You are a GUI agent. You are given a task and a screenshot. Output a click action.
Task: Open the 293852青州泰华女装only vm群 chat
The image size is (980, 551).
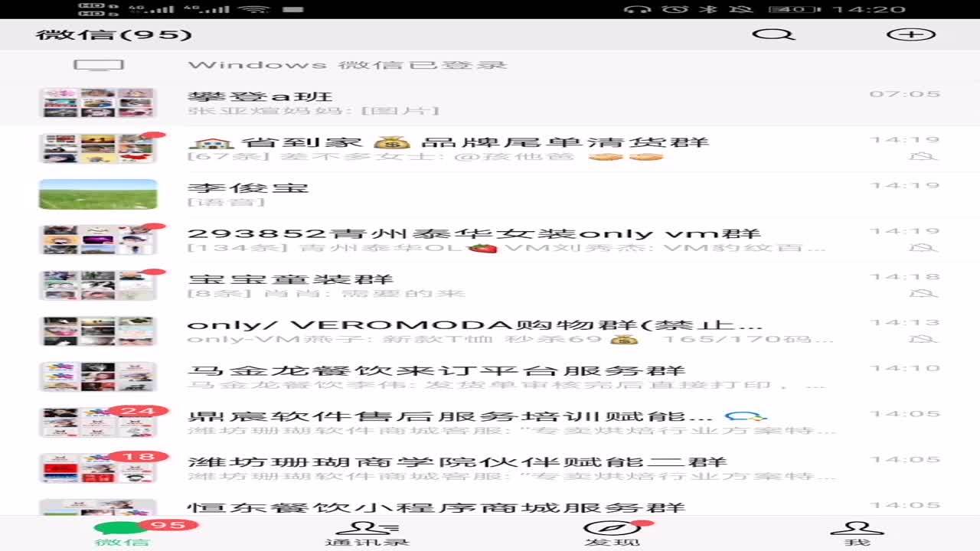(490, 240)
